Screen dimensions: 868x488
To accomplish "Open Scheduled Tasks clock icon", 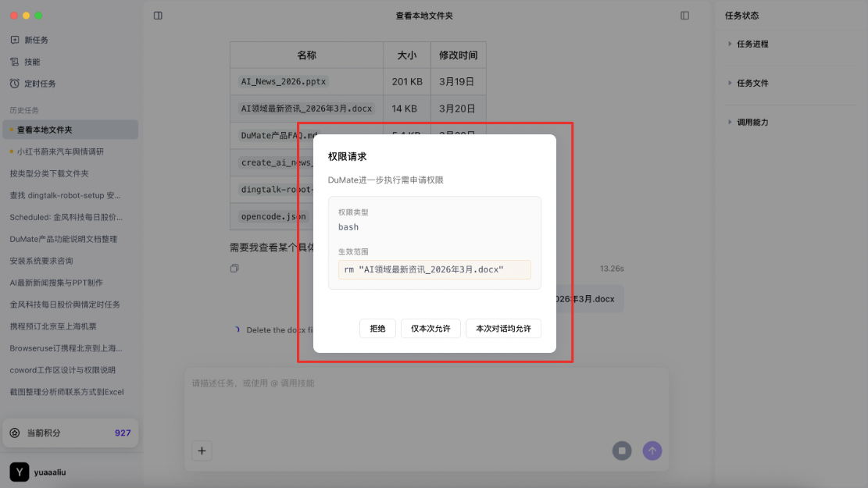I will pyautogui.click(x=15, y=84).
